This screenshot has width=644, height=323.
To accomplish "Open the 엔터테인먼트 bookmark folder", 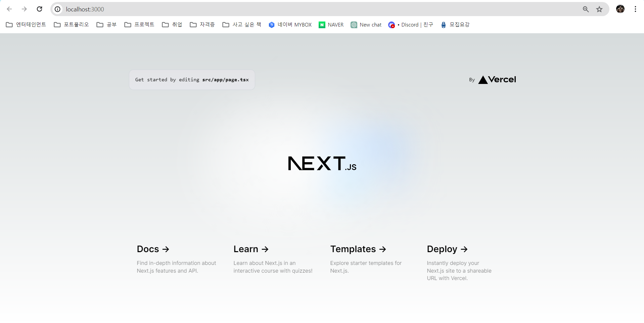I will [26, 25].
